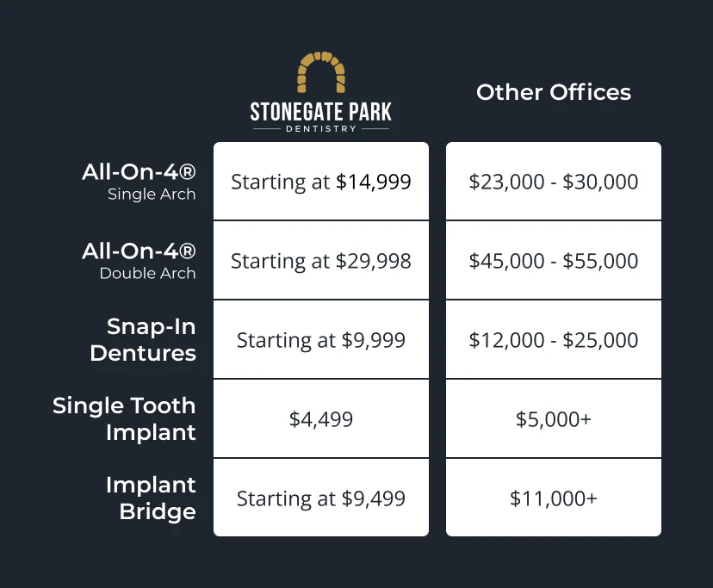Select the Starting at $9,999 cell
Image resolution: width=713 pixels, height=588 pixels.
coord(321,339)
